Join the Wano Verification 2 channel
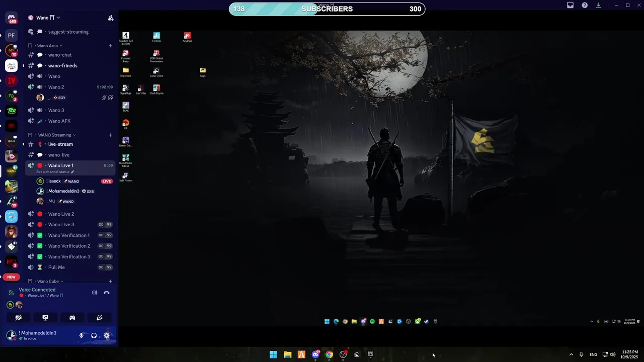The image size is (644, 362). pos(71,246)
